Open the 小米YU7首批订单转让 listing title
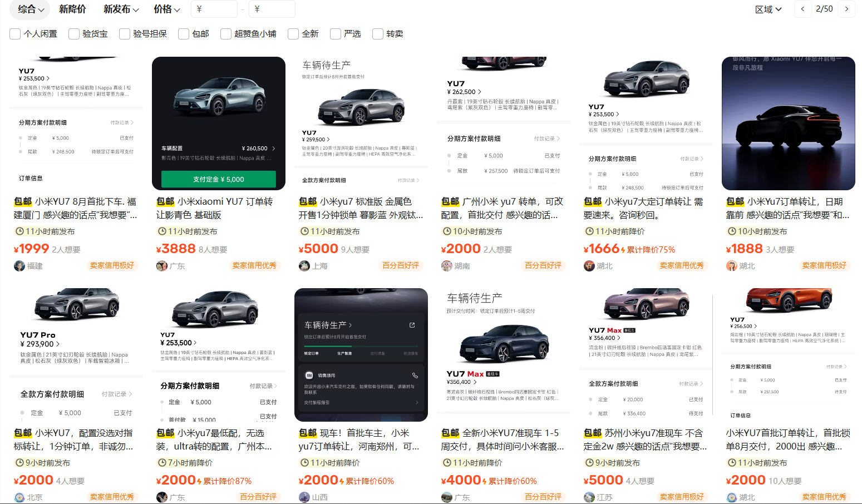Viewport: 862px width, 504px height. click(788, 439)
